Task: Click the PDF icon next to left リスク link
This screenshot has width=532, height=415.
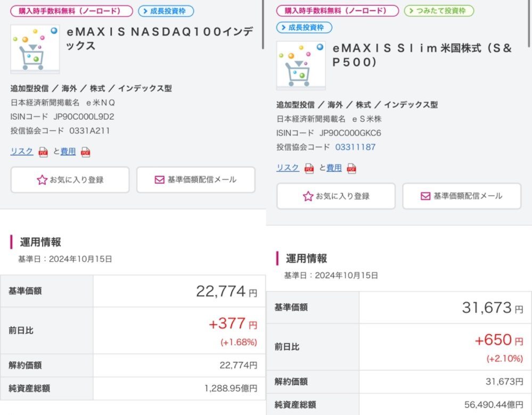Action: (x=43, y=152)
